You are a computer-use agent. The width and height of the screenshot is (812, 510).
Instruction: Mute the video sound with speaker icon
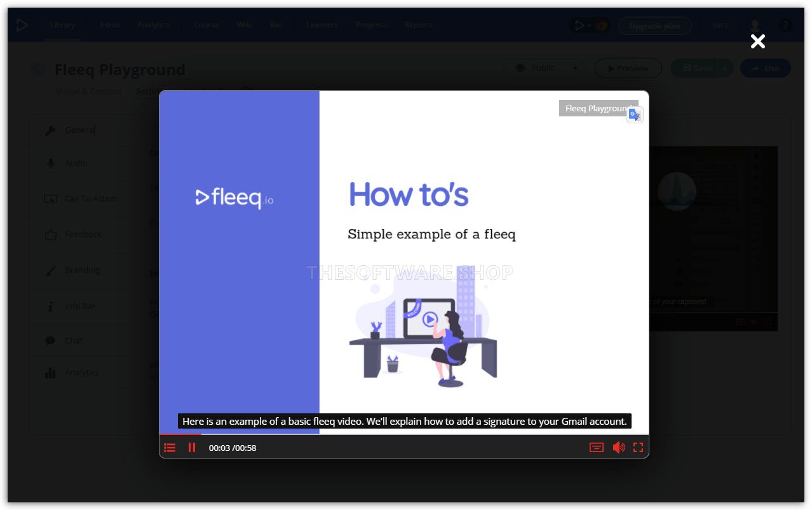click(618, 448)
